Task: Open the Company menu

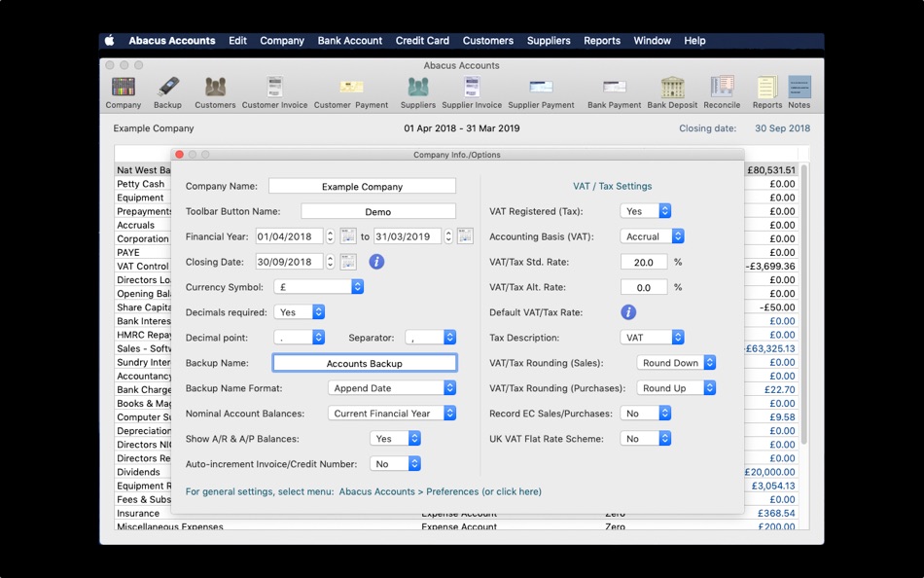Action: pyautogui.click(x=282, y=41)
